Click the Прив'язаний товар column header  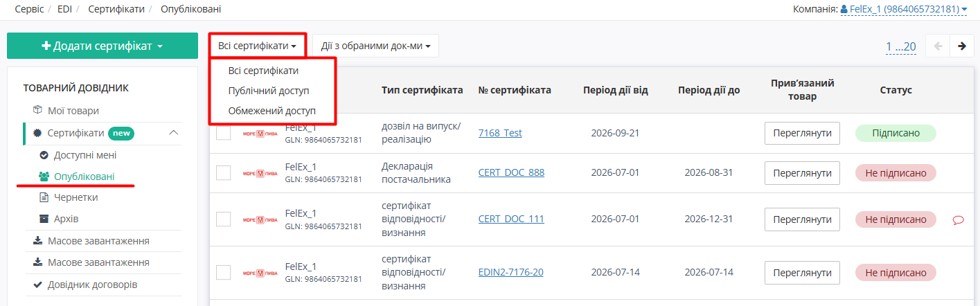click(x=802, y=89)
